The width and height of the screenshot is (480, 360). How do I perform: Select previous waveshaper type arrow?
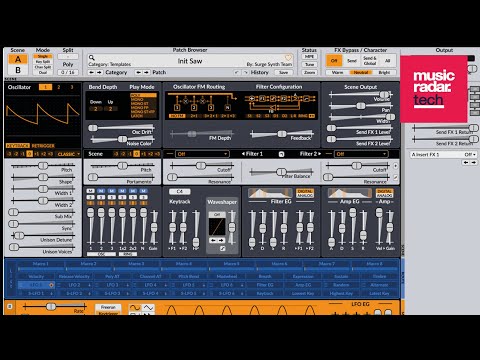point(213,240)
